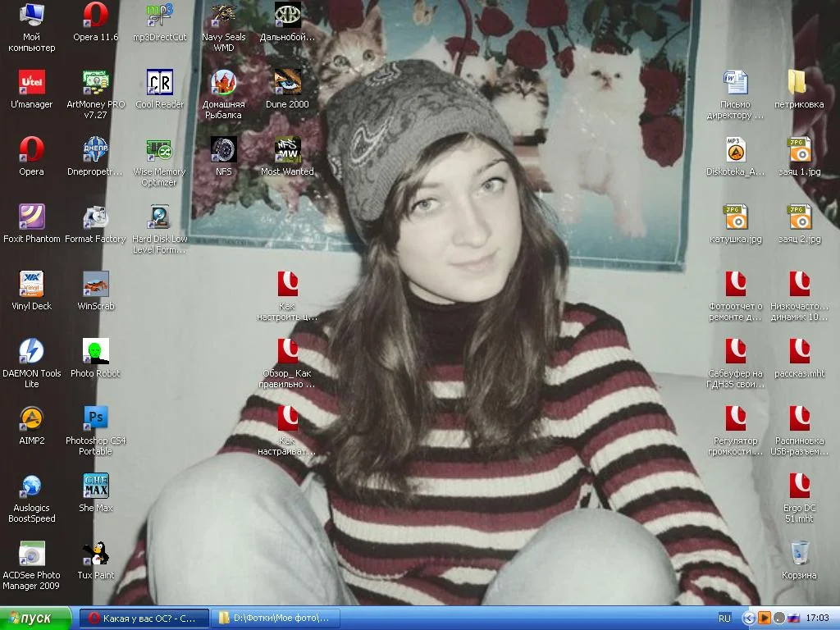Switch to Opera 'Какая у вас ОС?' taskbar window
Viewport: 840px width, 630px height.
click(x=143, y=619)
